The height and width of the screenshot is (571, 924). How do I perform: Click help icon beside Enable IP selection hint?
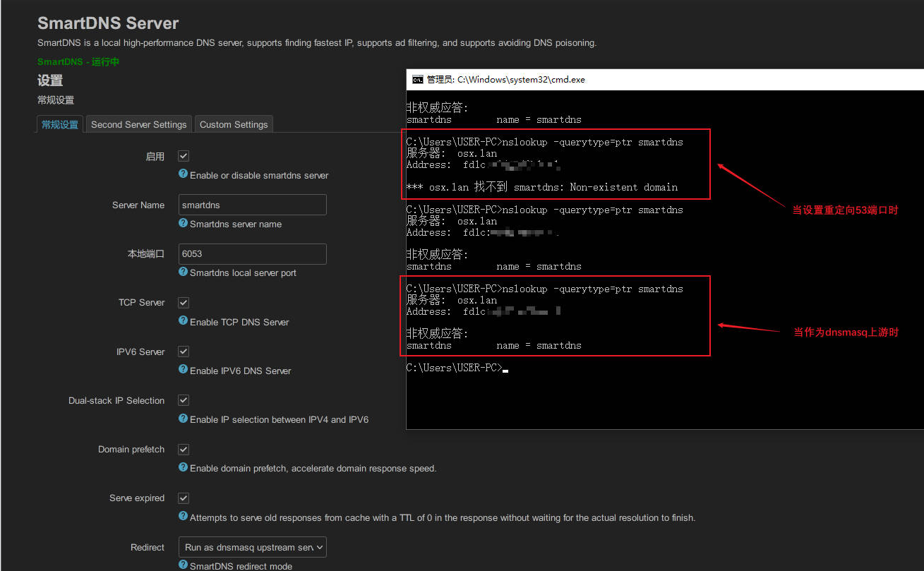[x=184, y=418]
